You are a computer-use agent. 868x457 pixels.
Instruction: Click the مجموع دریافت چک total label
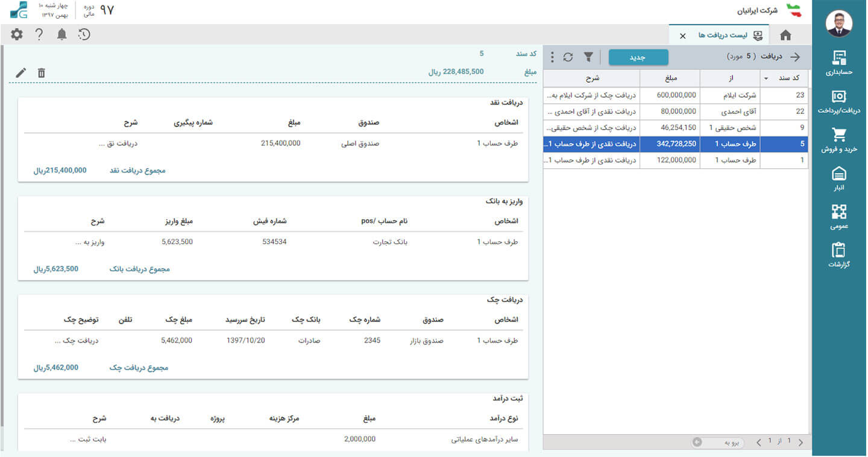[x=139, y=368]
